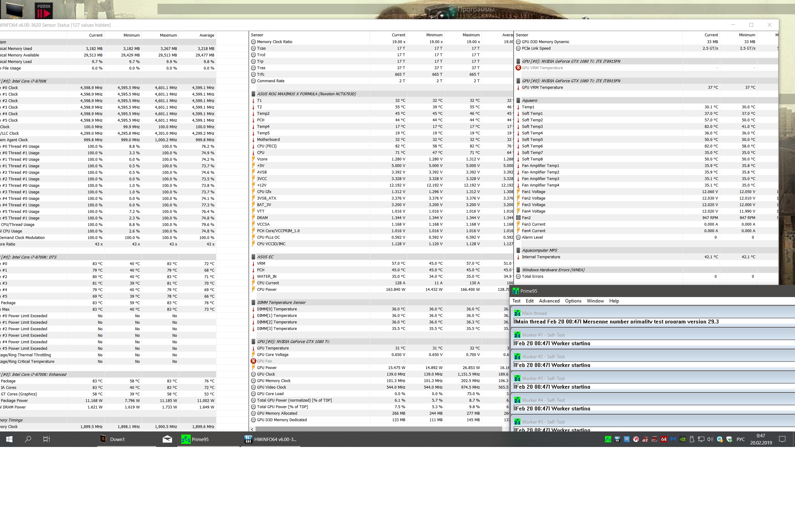Open the NVIDIA tray icon
795x532 pixels.
(x=683, y=440)
